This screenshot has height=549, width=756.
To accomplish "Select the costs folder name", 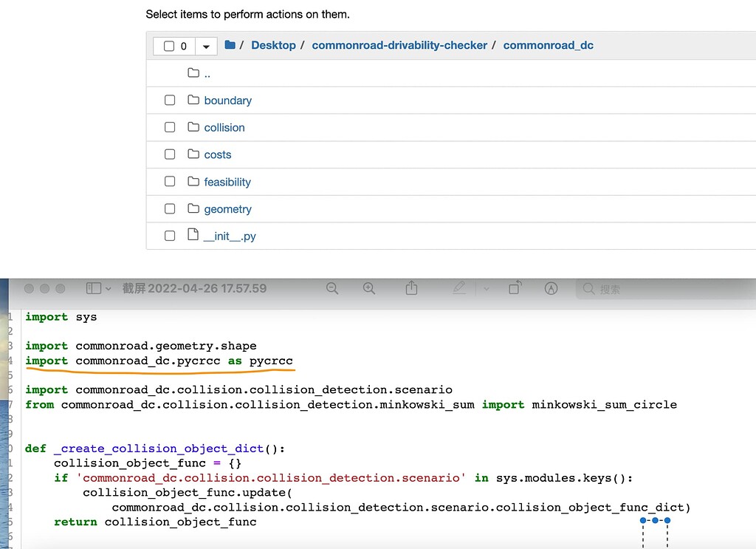I will point(219,154).
